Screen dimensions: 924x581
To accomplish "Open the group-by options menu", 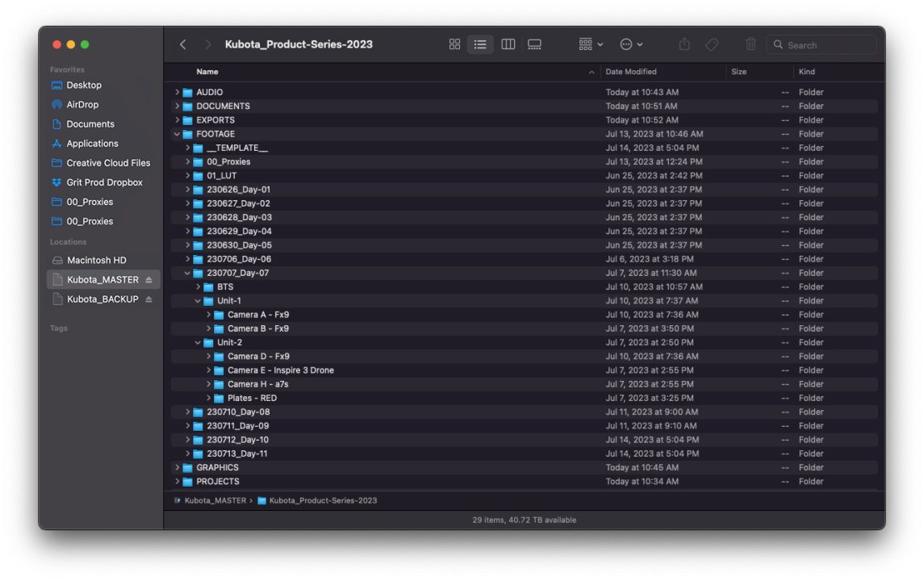I will (x=591, y=44).
